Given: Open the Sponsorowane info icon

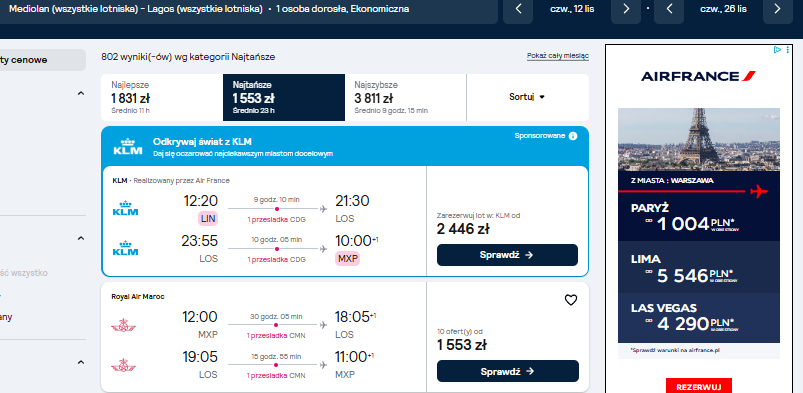Looking at the screenshot, I should click(573, 136).
